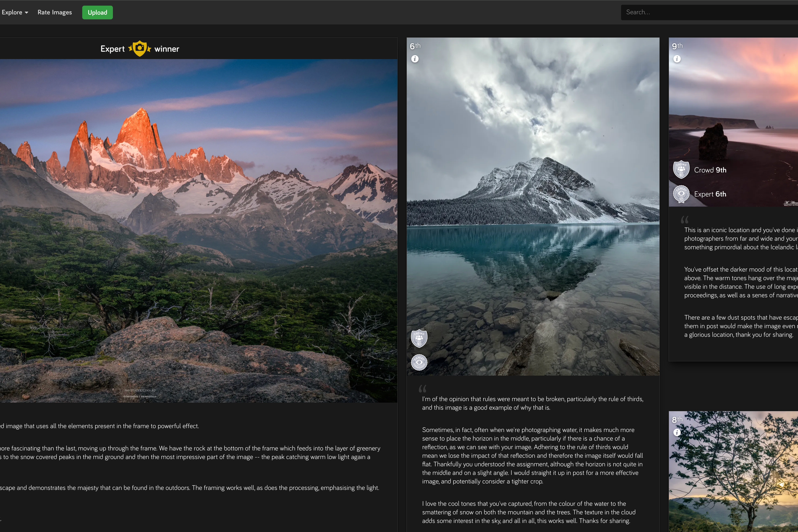This screenshot has width=798, height=532.
Task: Click Crowd top 10 badge on lake photo
Action: tap(419, 338)
